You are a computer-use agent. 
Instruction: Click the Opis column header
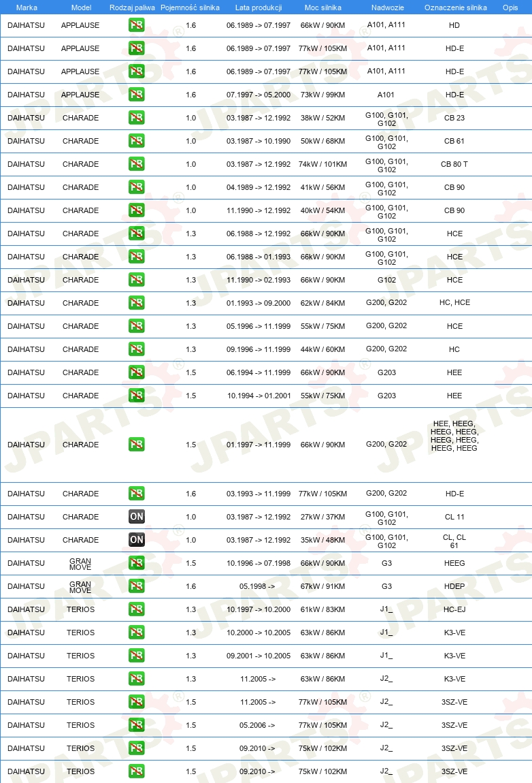pyautogui.click(x=510, y=7)
